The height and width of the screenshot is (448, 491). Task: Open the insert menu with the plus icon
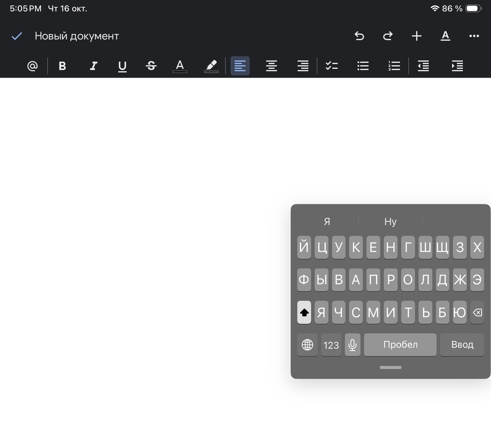click(x=417, y=36)
